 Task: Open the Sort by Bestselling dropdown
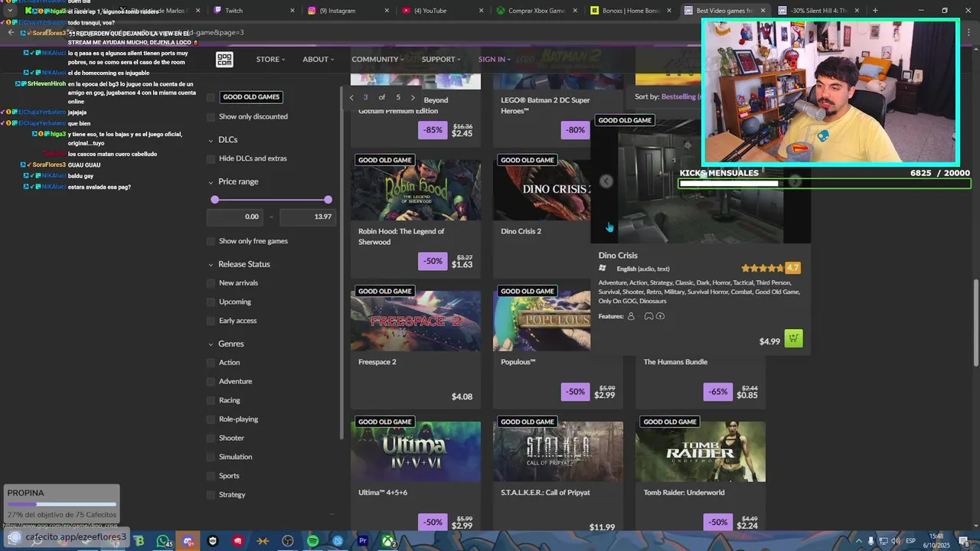click(666, 96)
